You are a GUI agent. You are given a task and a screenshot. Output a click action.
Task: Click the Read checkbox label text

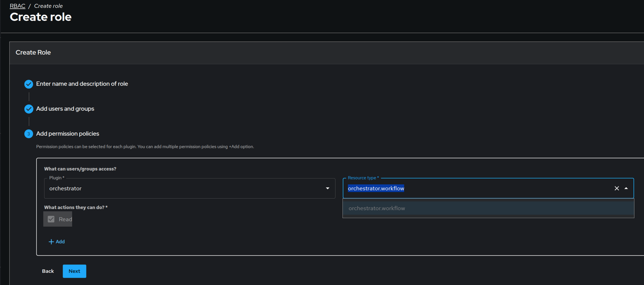tap(65, 219)
